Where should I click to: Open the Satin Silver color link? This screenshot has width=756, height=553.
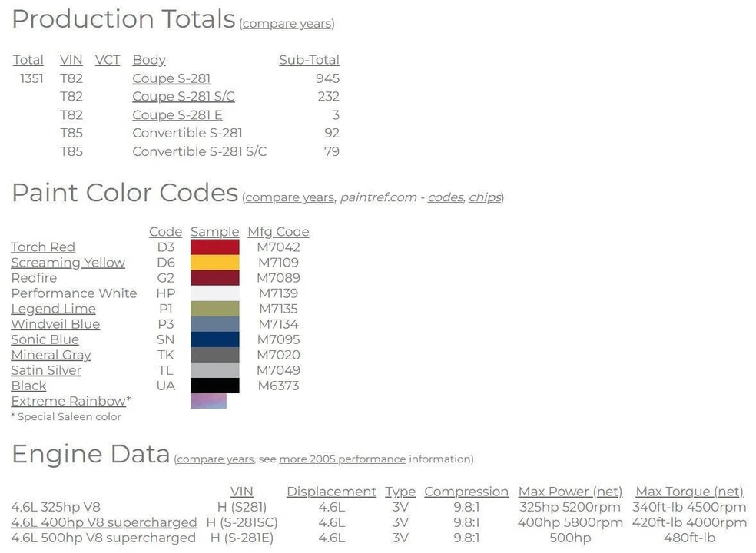click(46, 370)
